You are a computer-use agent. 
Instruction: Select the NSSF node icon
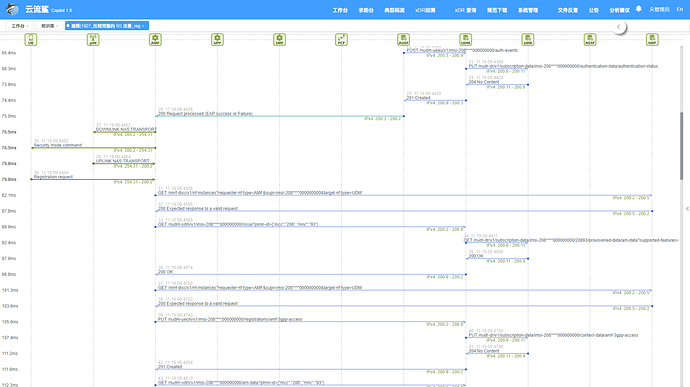pos(590,40)
